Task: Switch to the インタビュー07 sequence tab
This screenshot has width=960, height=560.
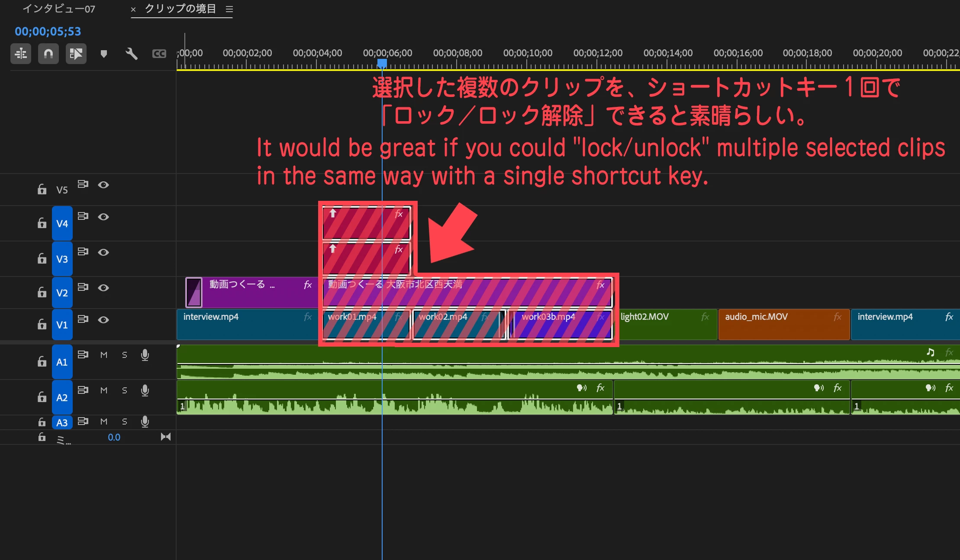Action: (59, 9)
